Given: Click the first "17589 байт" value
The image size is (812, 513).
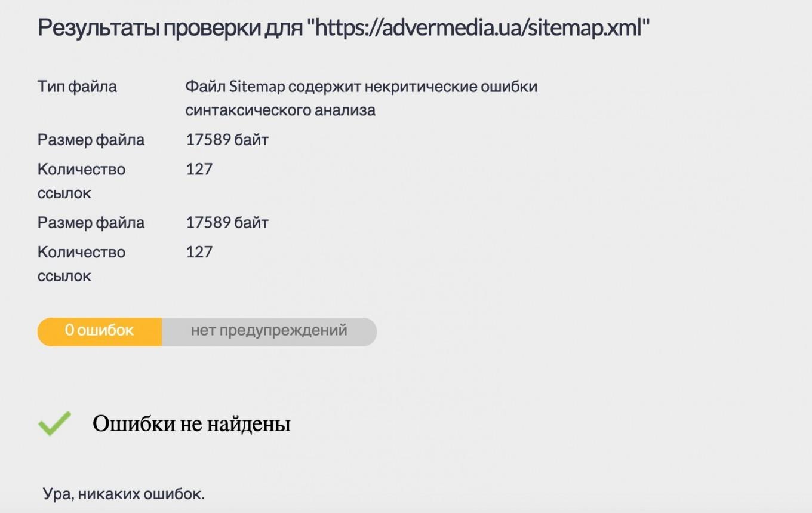Looking at the screenshot, I should pos(227,140).
